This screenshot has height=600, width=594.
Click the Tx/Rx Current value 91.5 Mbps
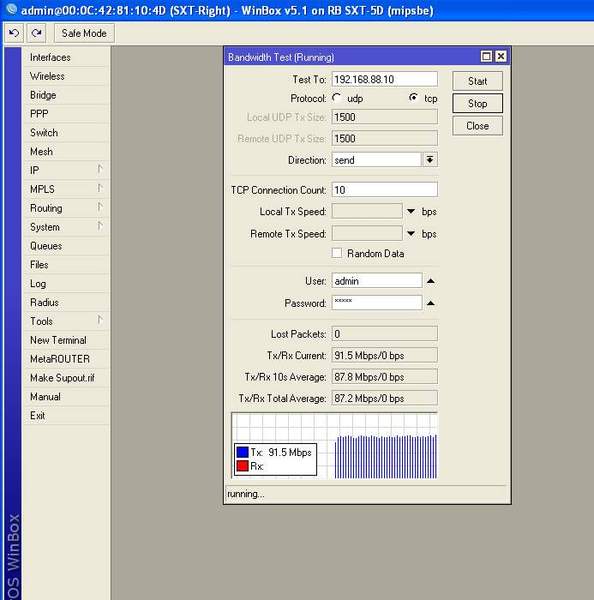385,355
